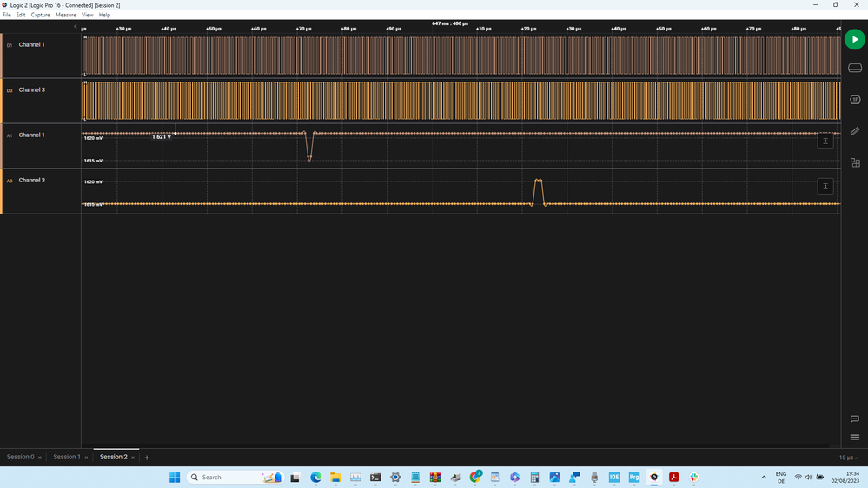
Task: Open Slack from the taskbar
Action: pos(693,477)
